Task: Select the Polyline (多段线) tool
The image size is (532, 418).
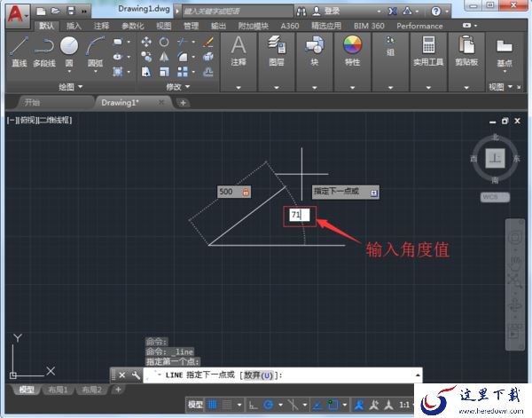Action: [x=44, y=51]
